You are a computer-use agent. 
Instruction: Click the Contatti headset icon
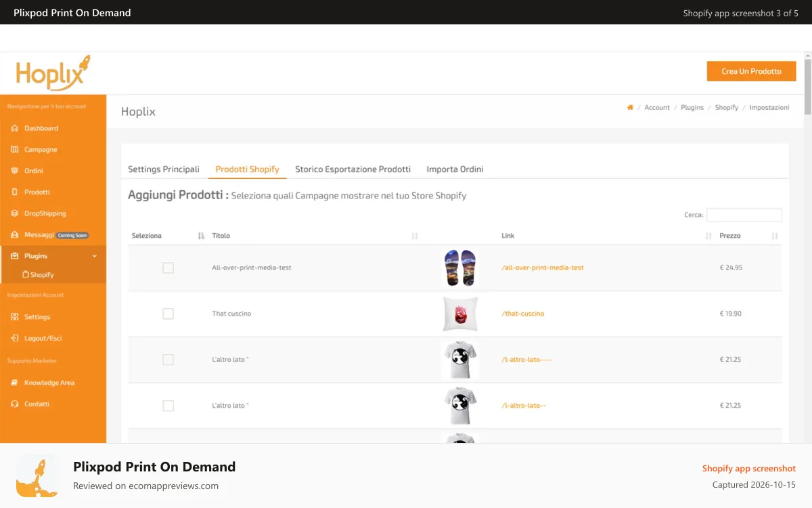click(15, 404)
